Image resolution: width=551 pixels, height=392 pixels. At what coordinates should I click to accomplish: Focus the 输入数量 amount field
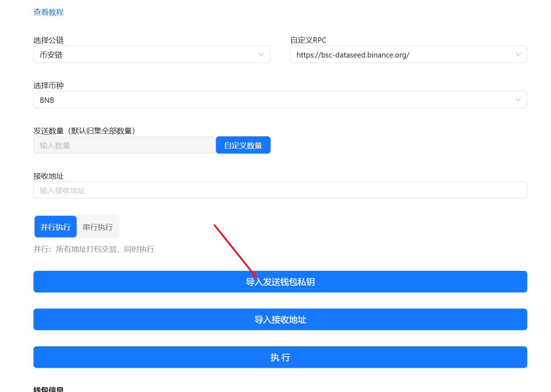pos(124,145)
